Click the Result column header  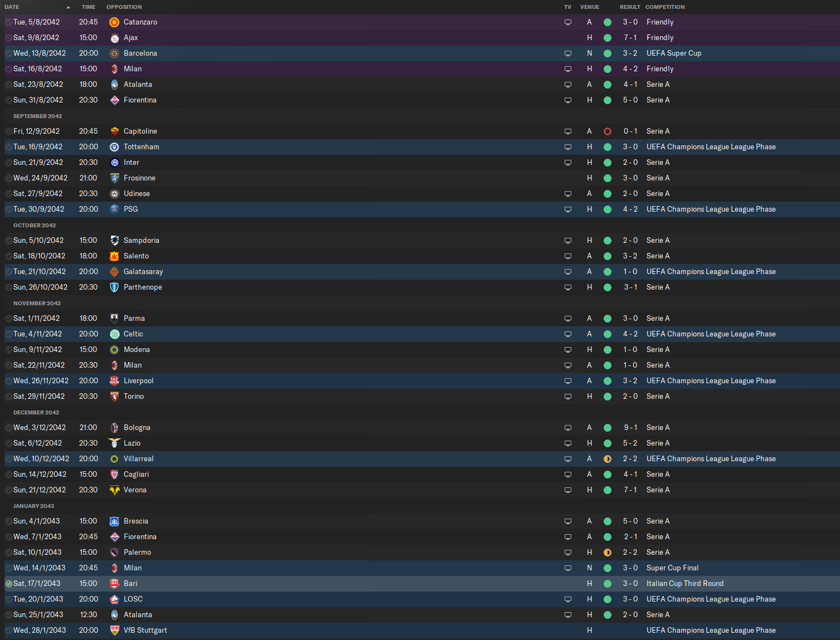point(630,7)
